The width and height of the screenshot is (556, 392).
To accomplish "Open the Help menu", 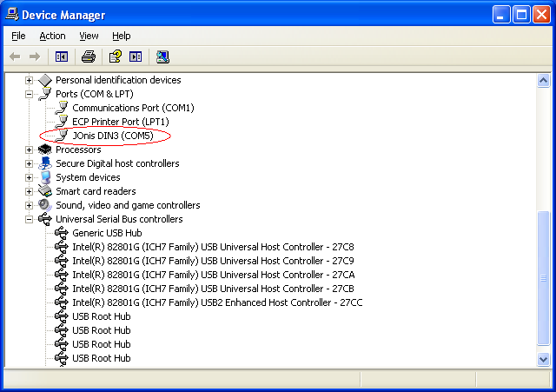I will (122, 36).
